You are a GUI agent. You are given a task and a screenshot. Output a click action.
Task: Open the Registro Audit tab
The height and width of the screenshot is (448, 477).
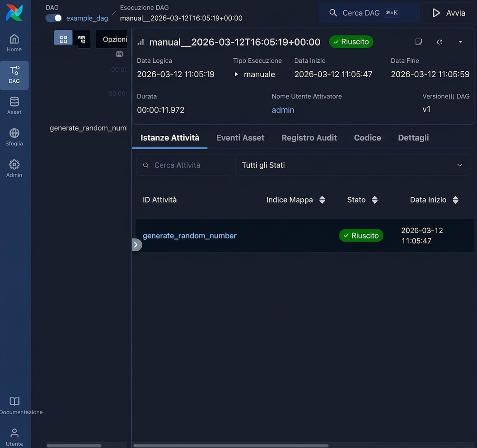pyautogui.click(x=309, y=138)
